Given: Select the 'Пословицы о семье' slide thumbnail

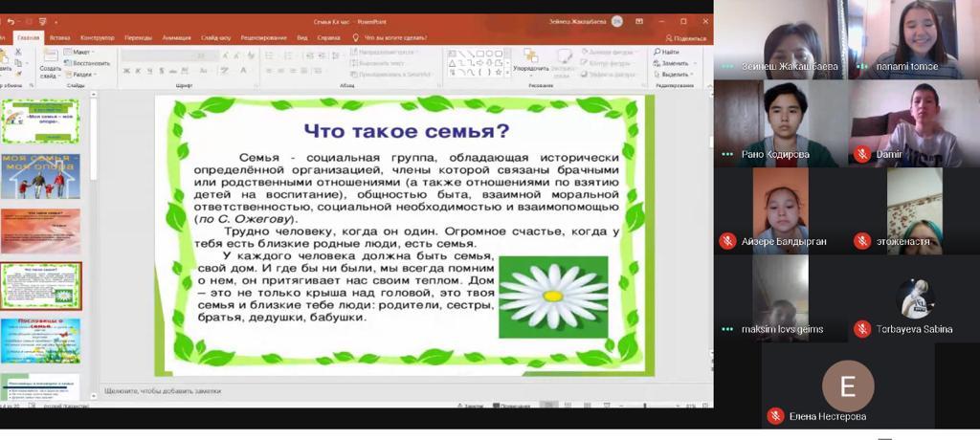Looking at the screenshot, I should pos(41,341).
